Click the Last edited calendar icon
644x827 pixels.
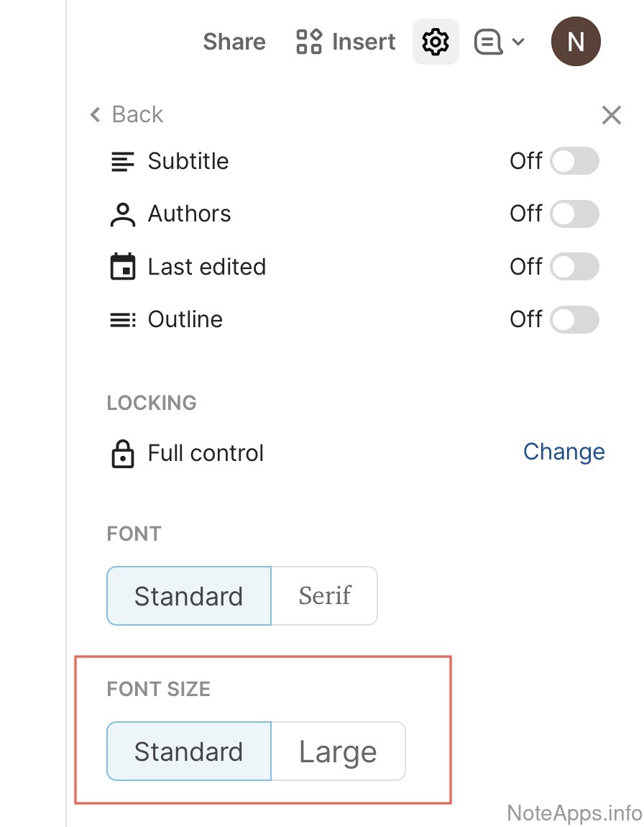[123, 267]
